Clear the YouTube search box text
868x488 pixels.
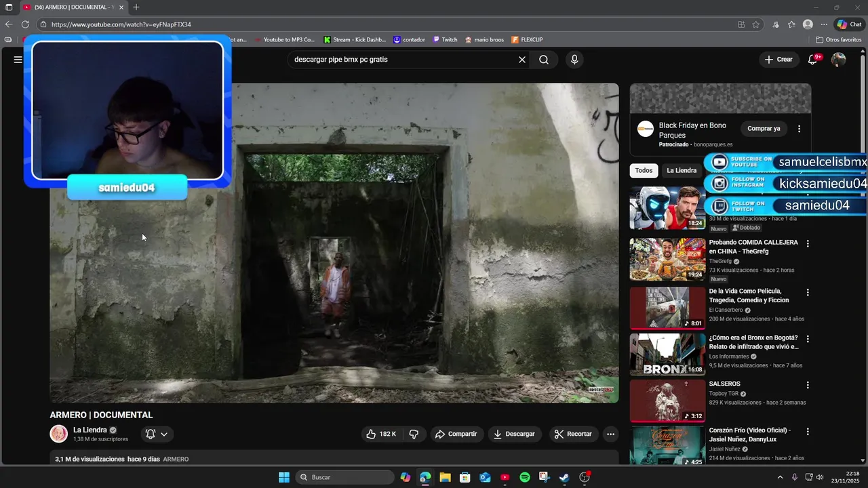pyautogui.click(x=522, y=60)
